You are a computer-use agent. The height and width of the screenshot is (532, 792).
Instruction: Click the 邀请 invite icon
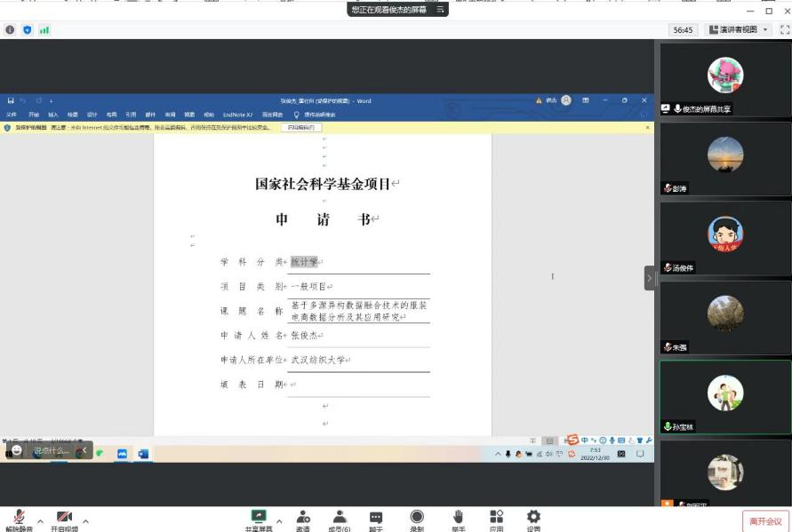coord(303,518)
